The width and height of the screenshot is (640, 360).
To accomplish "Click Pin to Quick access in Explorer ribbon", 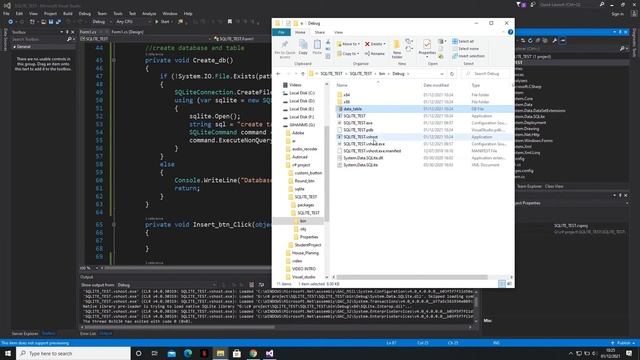I will (x=284, y=49).
